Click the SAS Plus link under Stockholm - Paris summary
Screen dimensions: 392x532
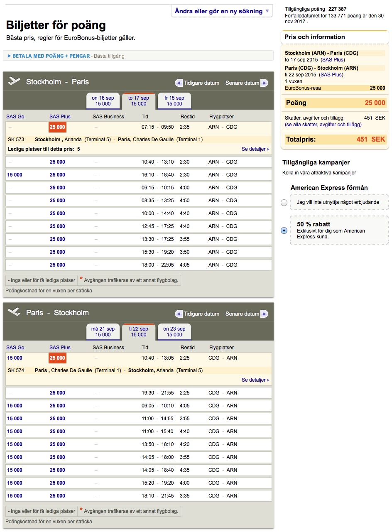pyautogui.click(x=333, y=60)
